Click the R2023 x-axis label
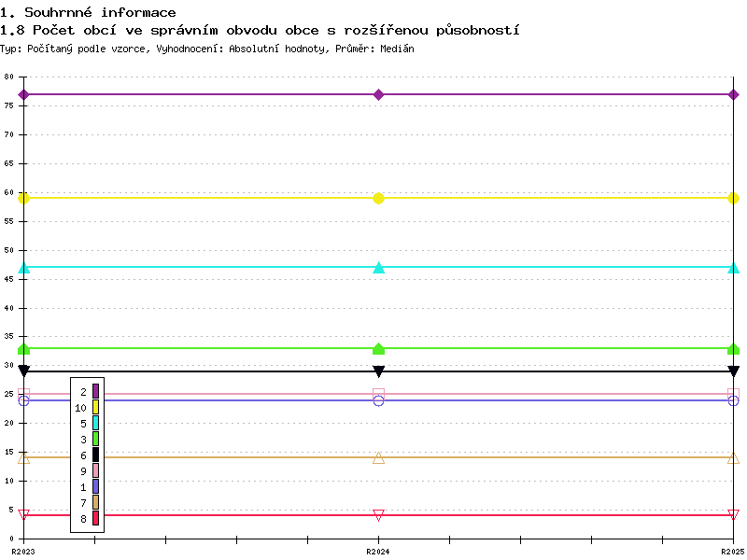The image size is (747, 560). pos(23,552)
